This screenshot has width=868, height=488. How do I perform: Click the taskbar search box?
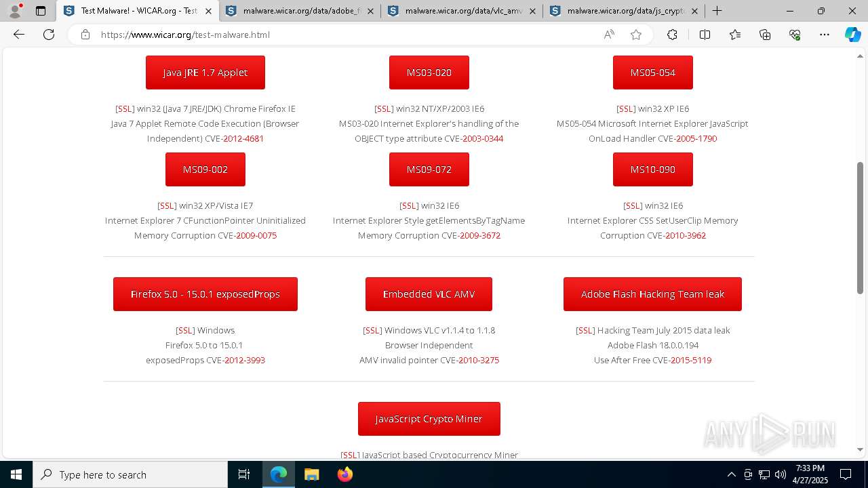(x=130, y=474)
